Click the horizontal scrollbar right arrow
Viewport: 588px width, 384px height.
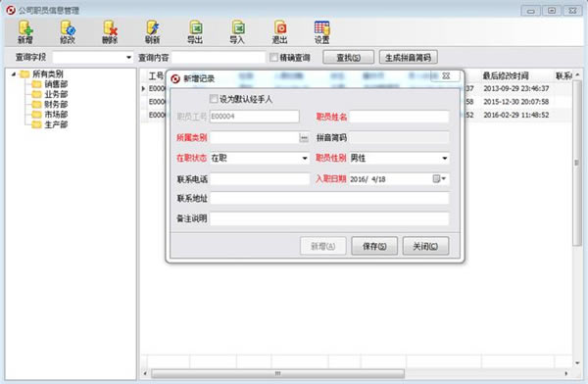point(566,373)
